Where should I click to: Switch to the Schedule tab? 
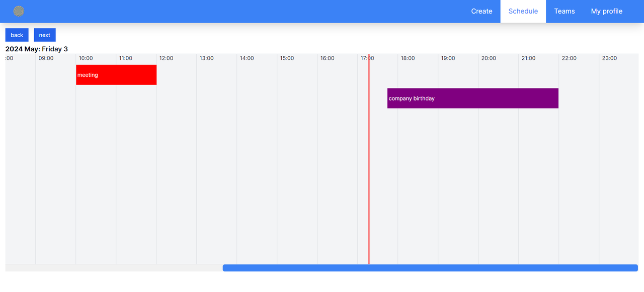pos(523,11)
